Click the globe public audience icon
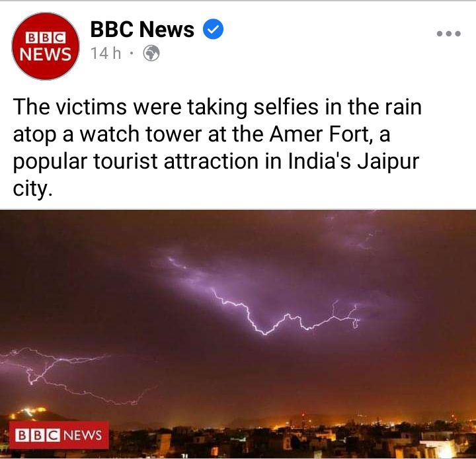476x459 pixels. point(151,53)
